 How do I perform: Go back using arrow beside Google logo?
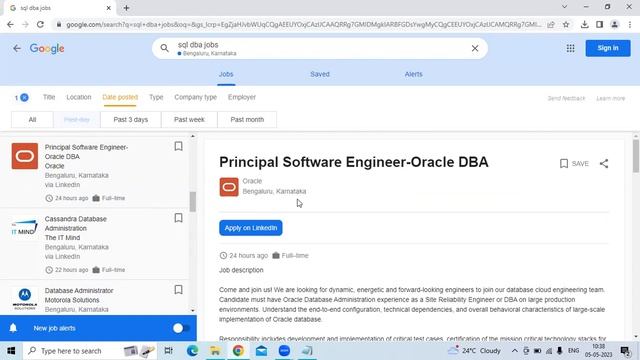(17, 48)
